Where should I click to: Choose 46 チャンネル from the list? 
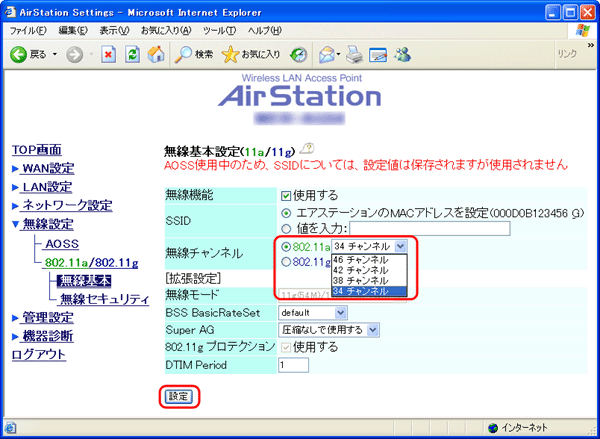(369, 260)
